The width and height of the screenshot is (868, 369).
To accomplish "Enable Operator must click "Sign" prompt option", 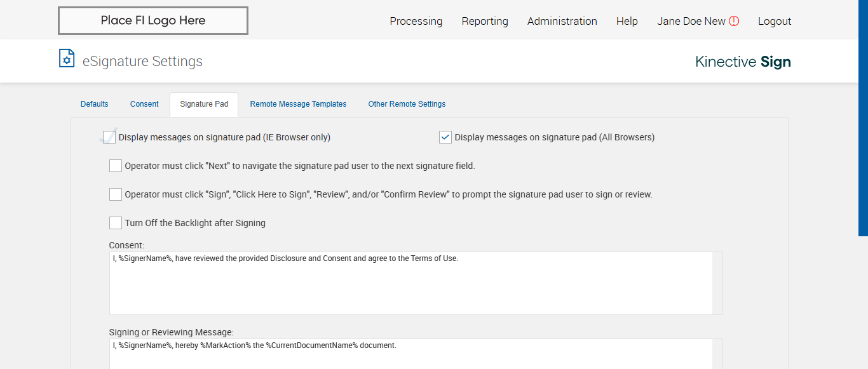I will [116, 194].
